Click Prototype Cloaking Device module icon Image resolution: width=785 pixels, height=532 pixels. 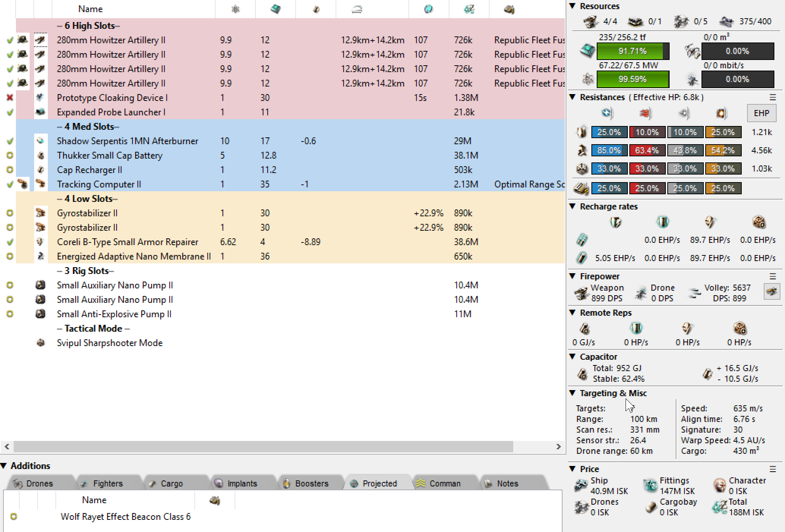click(40, 98)
